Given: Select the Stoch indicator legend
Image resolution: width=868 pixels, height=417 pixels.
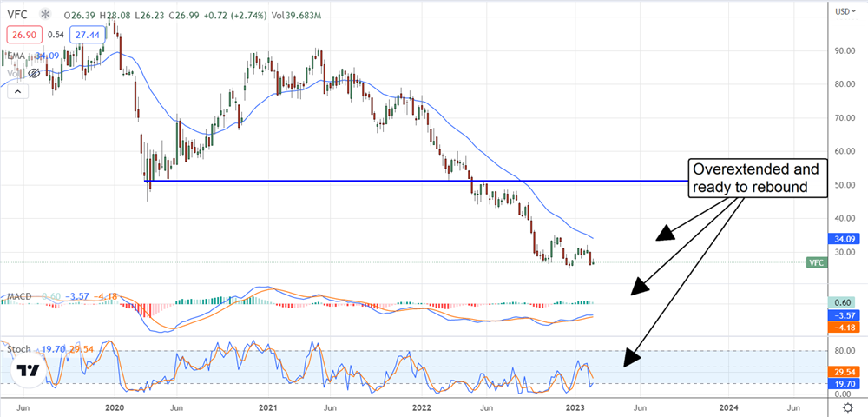Looking at the screenshot, I should (x=18, y=349).
